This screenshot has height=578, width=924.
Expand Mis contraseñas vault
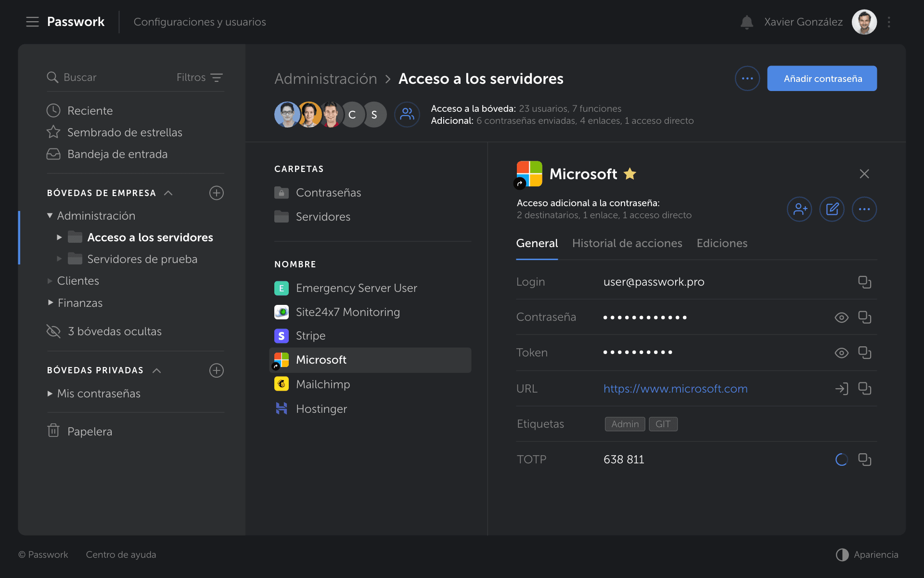click(50, 394)
